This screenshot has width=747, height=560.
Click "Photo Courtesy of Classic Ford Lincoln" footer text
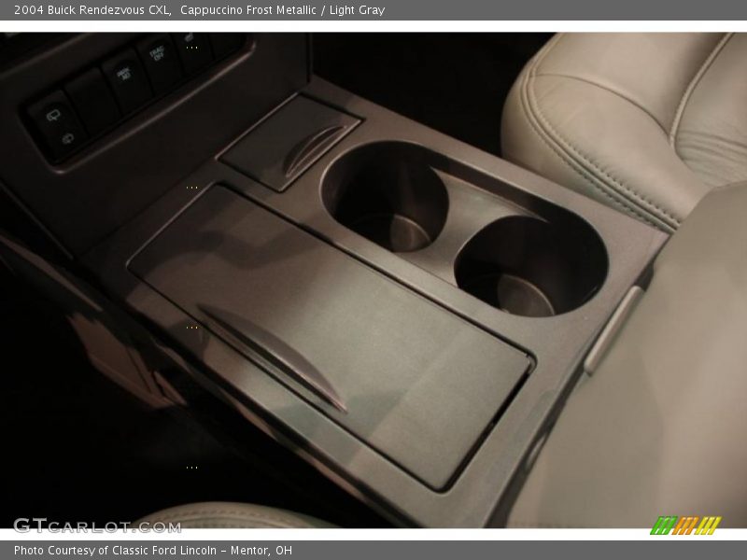pyautogui.click(x=115, y=551)
